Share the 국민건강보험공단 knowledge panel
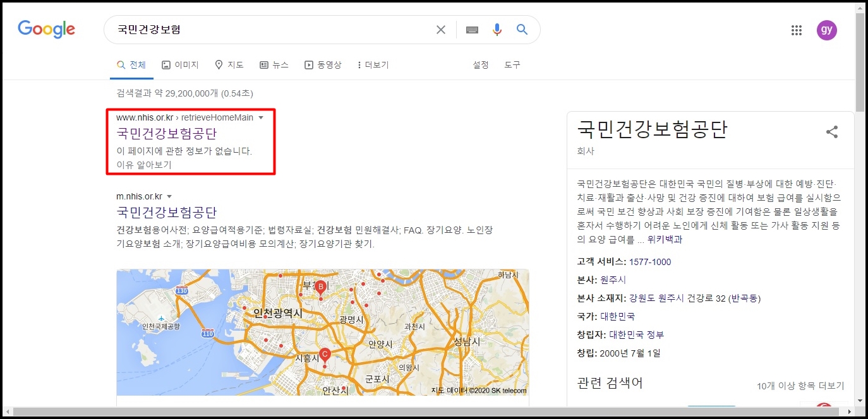The image size is (868, 419). 832,132
